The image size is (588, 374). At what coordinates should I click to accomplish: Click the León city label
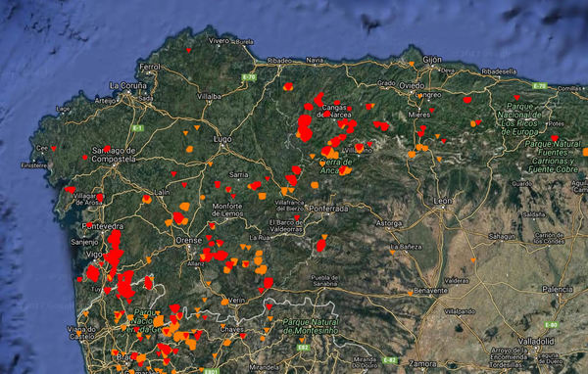443,202
